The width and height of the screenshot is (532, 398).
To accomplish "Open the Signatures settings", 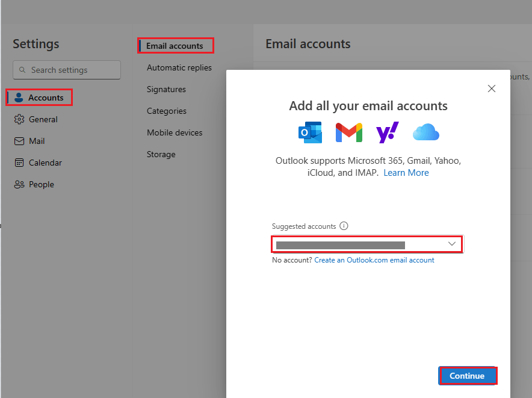I will pyautogui.click(x=166, y=89).
